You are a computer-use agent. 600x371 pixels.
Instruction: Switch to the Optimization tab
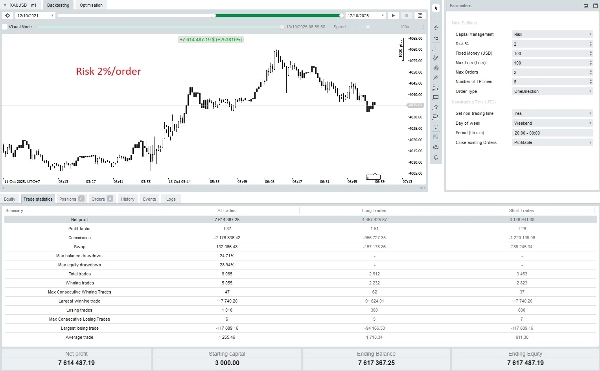point(91,5)
